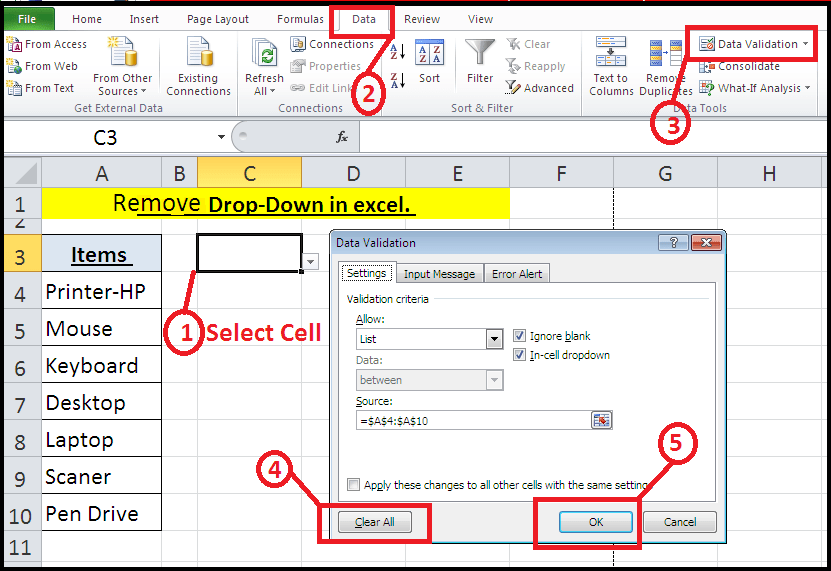Click Sort Z to A icon

[398, 81]
